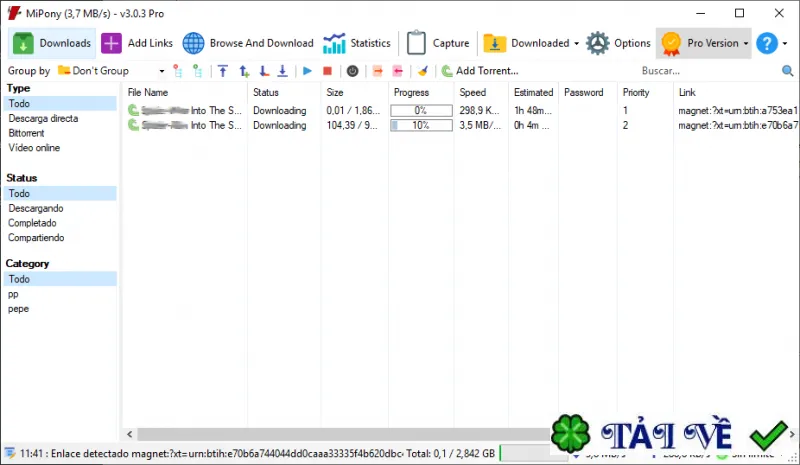Select Todo under Type
The width and height of the screenshot is (800, 465).
(61, 104)
